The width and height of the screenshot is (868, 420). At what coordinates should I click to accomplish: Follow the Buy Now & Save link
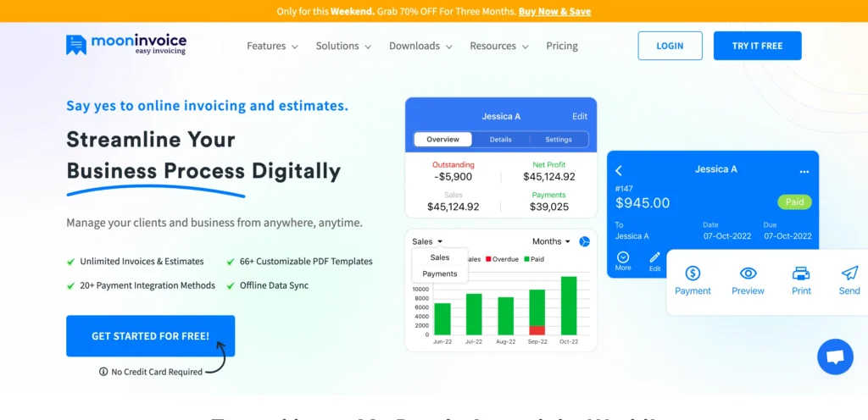click(554, 11)
